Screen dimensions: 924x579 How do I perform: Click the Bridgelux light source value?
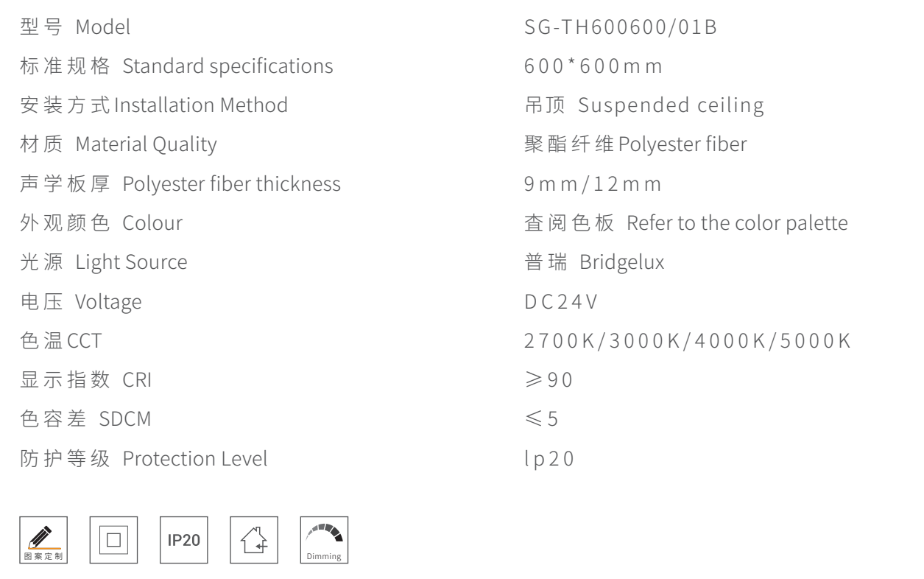tap(592, 262)
